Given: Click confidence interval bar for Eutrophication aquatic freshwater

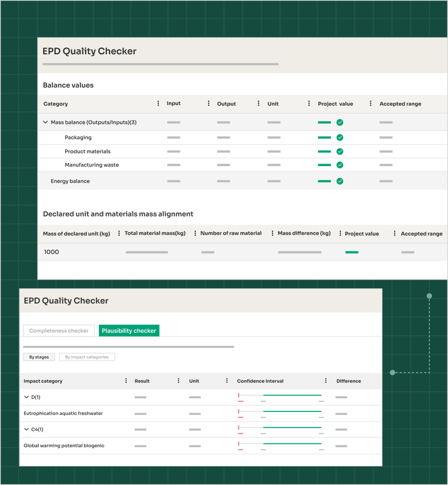Looking at the screenshot, I should (291, 412).
